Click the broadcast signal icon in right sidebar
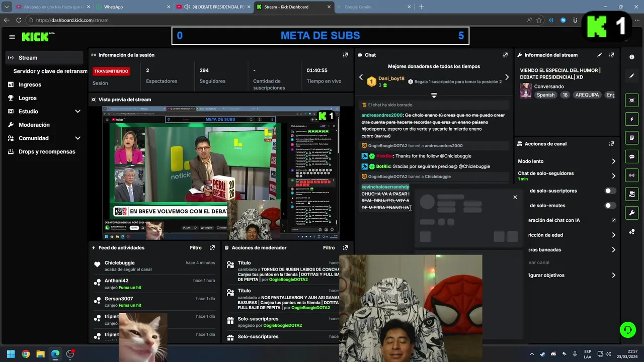 632,175
